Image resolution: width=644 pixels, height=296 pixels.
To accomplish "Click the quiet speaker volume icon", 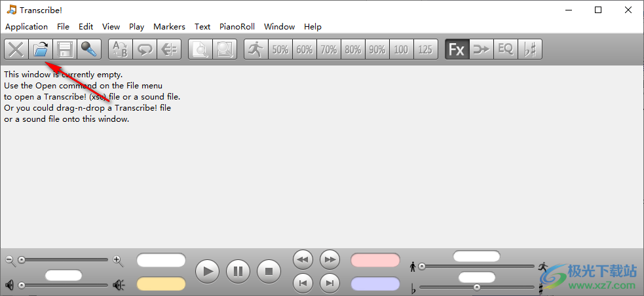I will 10,285.
